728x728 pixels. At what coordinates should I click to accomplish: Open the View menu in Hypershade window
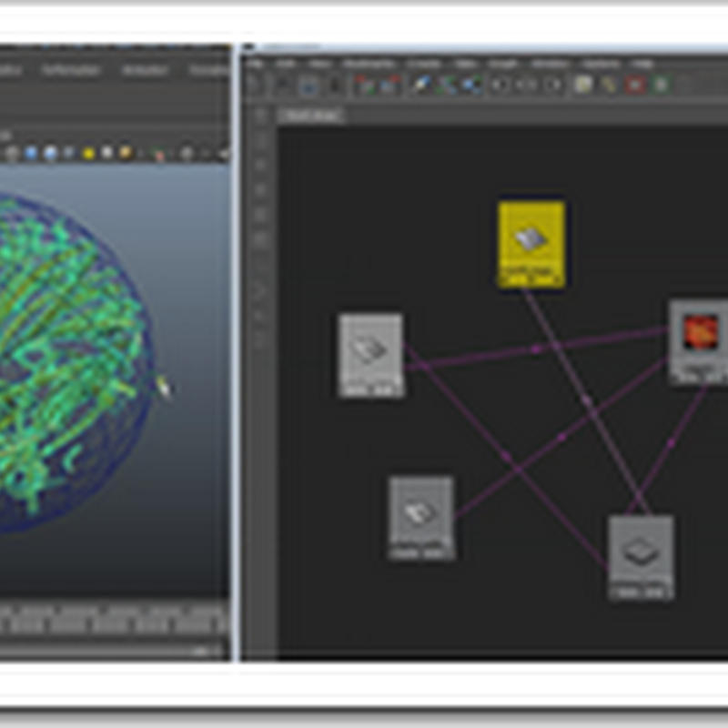click(319, 64)
